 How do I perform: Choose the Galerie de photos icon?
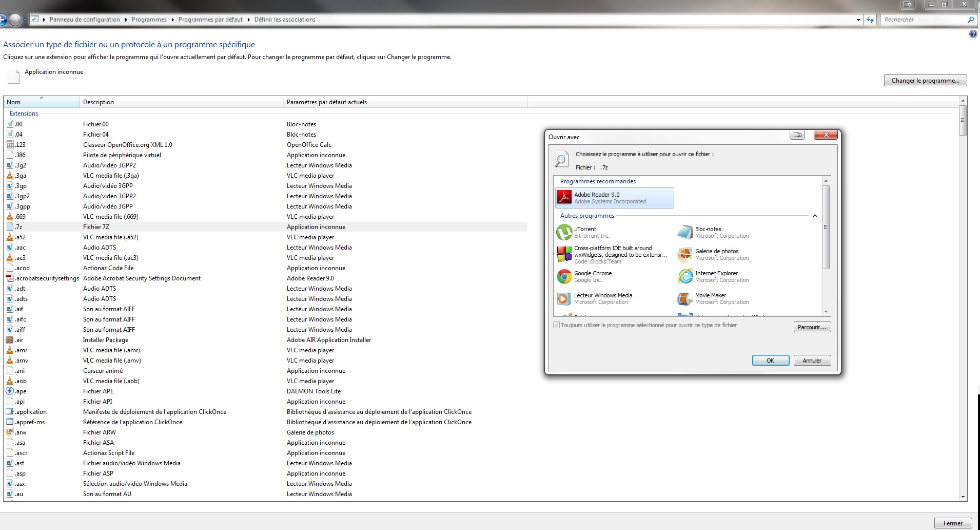(x=685, y=255)
